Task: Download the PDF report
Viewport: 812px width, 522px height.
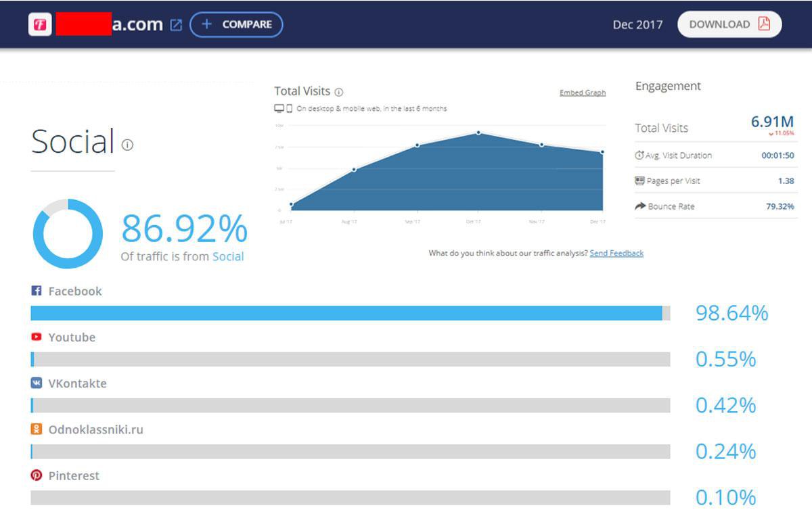Action: point(729,24)
